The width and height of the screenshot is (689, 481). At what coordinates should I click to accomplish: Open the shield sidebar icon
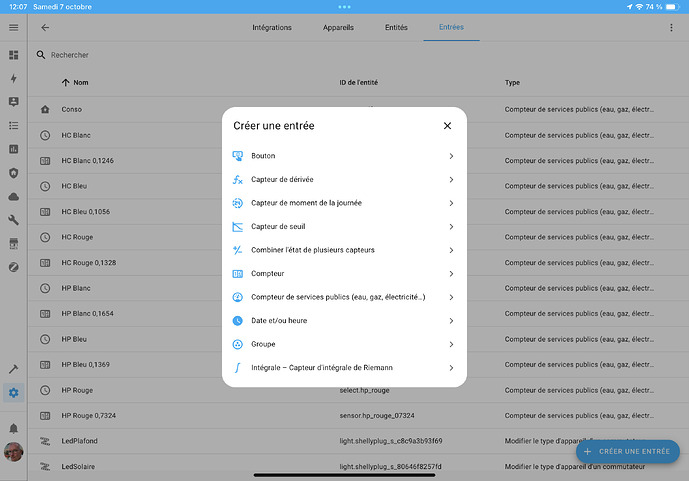coord(14,173)
